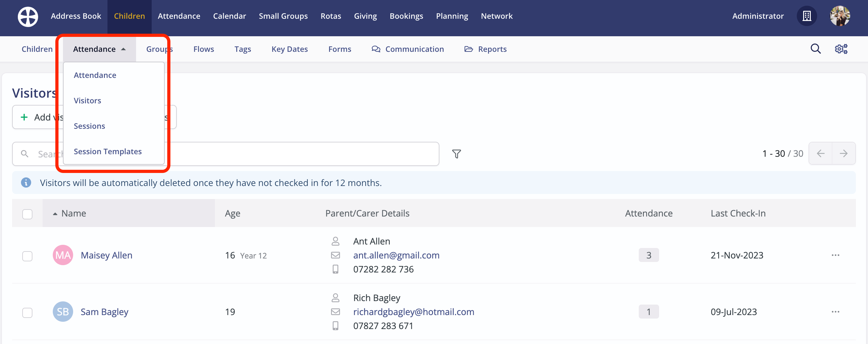Open more actions for Maisey Allen
Viewport: 868px width, 344px height.
pyautogui.click(x=835, y=255)
